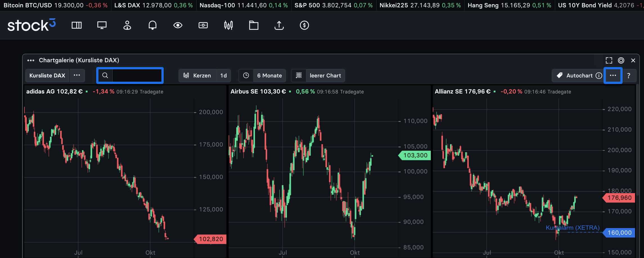Click the Autochart info icon

(x=599, y=75)
